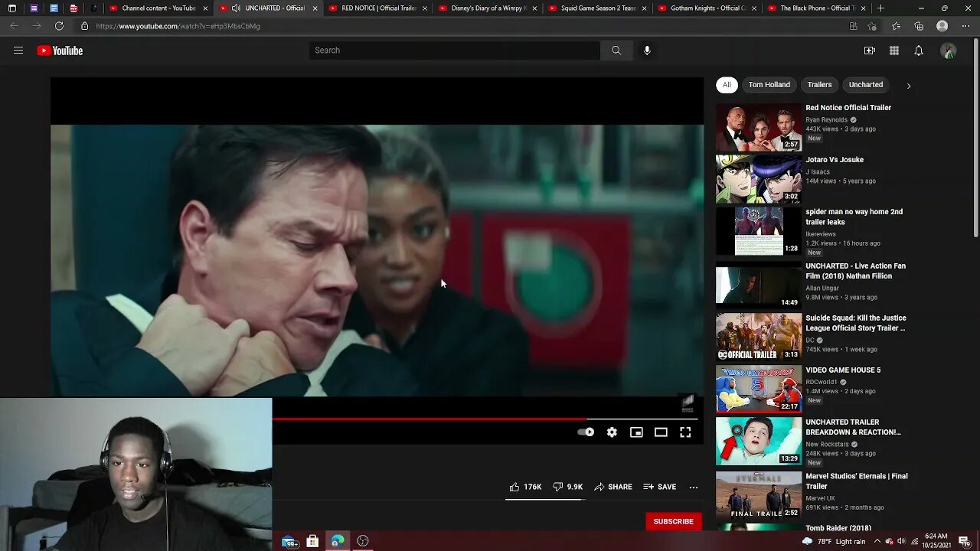The image size is (980, 551).
Task: Open the weather widget 78°F Light rain
Action: coord(833,542)
